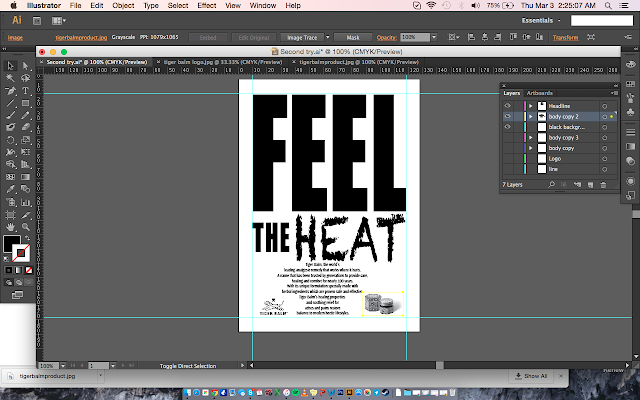
Task: Open the Window menu
Action: pos(263,5)
